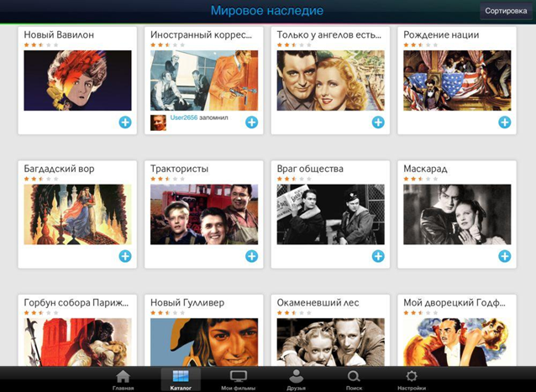Click the star rating under Новый Гулливер
Screen dimensions: 536x392
tap(167, 312)
